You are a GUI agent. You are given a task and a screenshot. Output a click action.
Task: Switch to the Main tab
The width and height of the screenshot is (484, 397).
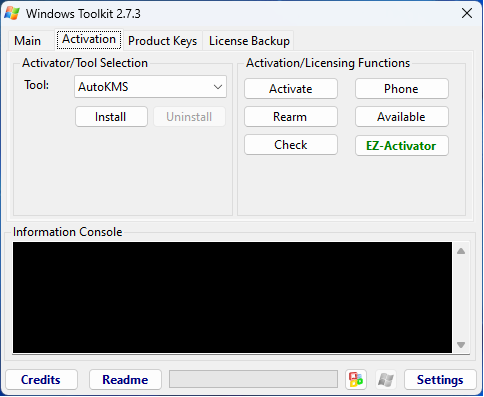pyautogui.click(x=28, y=41)
